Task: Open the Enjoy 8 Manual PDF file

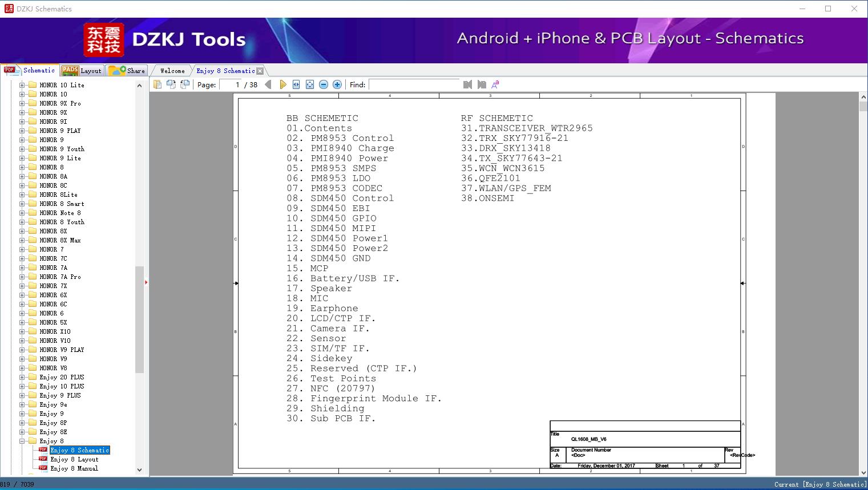Action: tap(74, 468)
